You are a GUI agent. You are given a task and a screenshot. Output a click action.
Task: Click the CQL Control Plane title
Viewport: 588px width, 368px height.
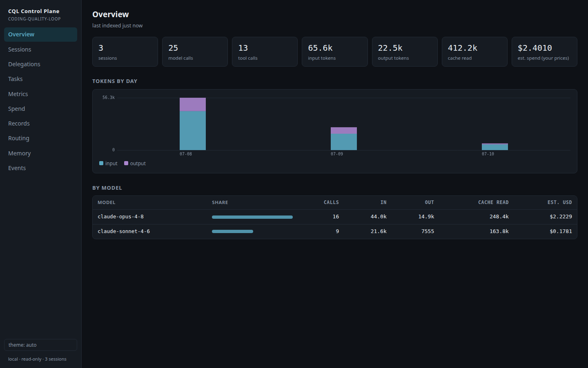[x=34, y=11]
